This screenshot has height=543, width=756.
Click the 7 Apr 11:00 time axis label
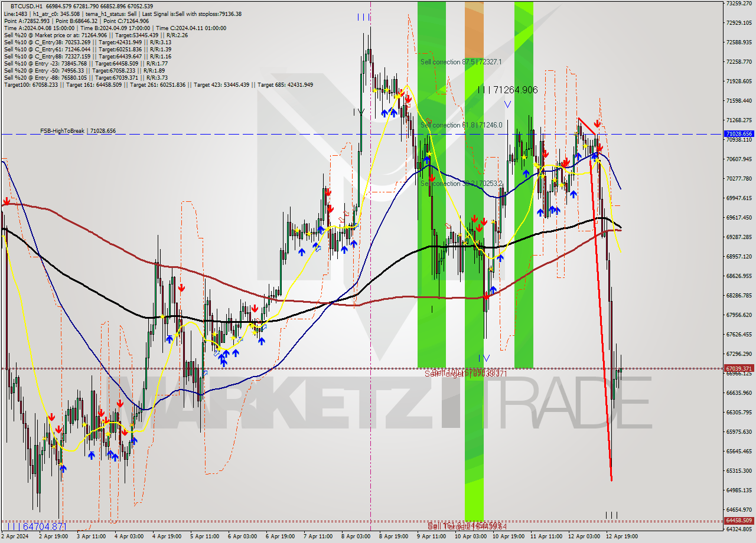pyautogui.click(x=318, y=537)
